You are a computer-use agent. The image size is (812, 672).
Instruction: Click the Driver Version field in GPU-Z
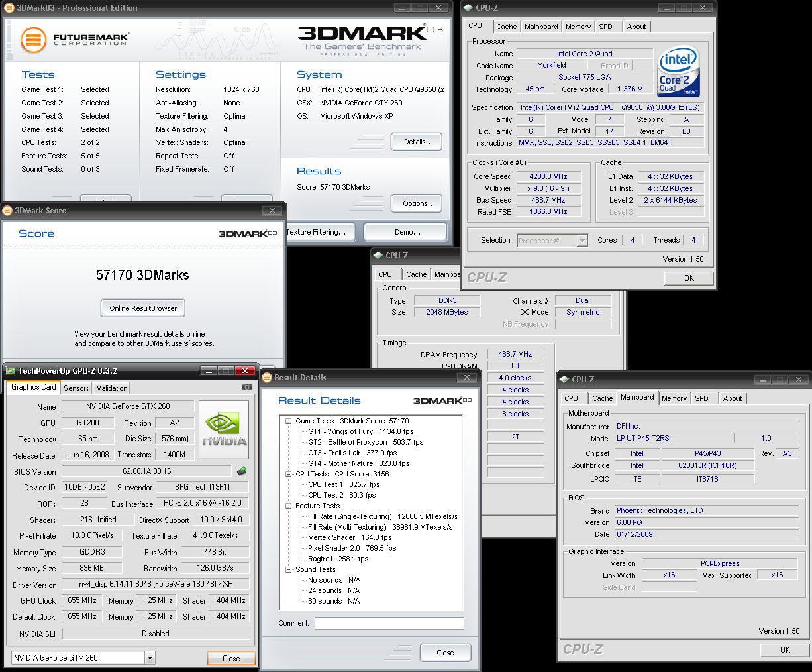(156, 584)
